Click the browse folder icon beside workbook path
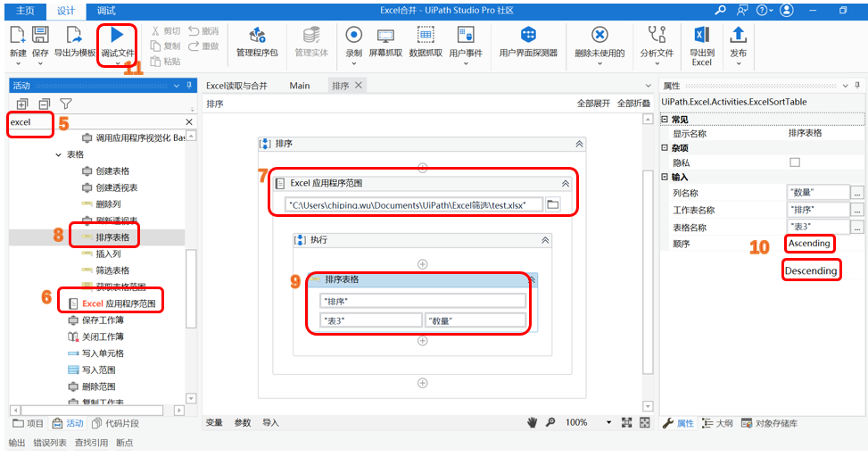The width and height of the screenshot is (868, 457). pyautogui.click(x=552, y=204)
